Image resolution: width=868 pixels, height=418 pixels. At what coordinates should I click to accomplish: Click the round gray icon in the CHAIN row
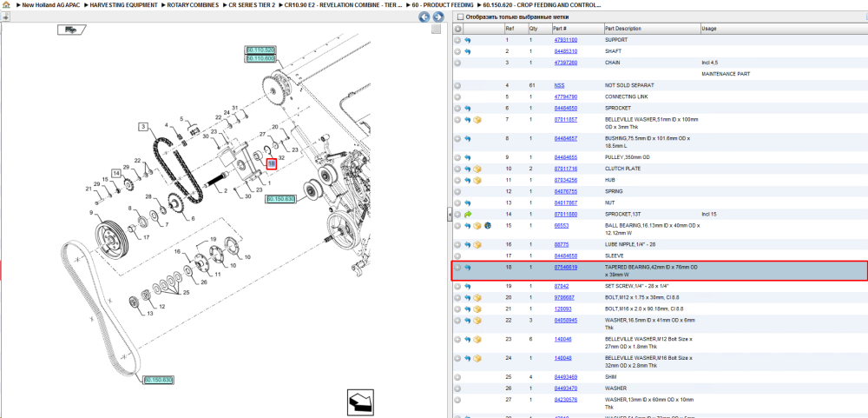click(457, 63)
